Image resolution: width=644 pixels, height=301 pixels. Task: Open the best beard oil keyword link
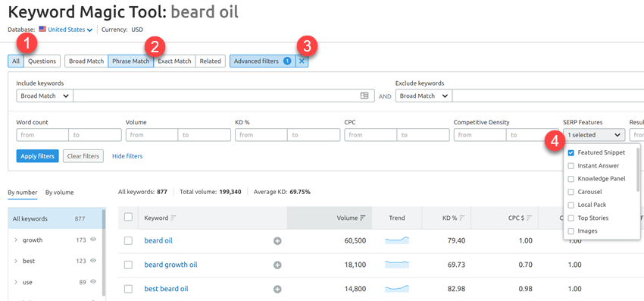click(x=166, y=289)
